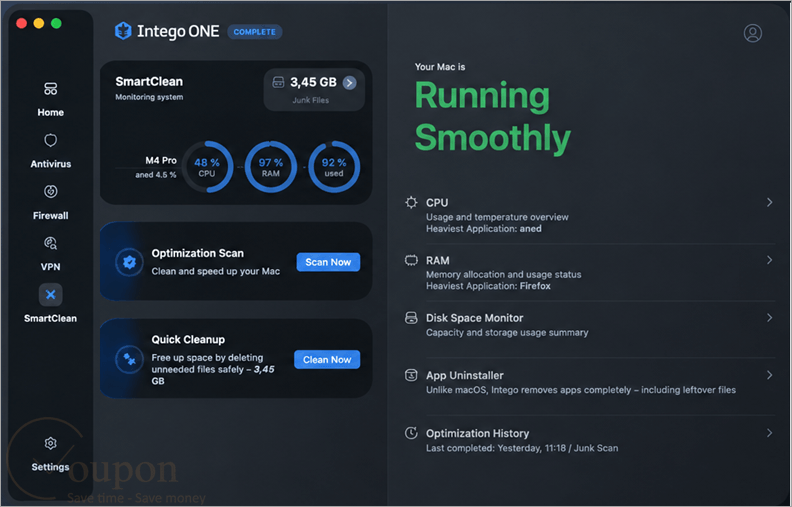792x507 pixels.
Task: Click the Disk Space Monitor drive icon
Action: click(412, 318)
